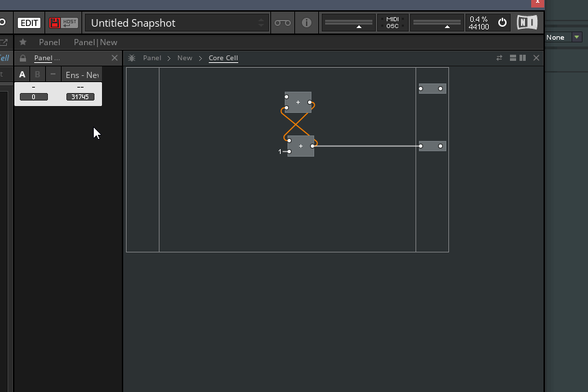Screen dimensions: 588x392
Task: Click the favorites star icon
Action: click(23, 42)
